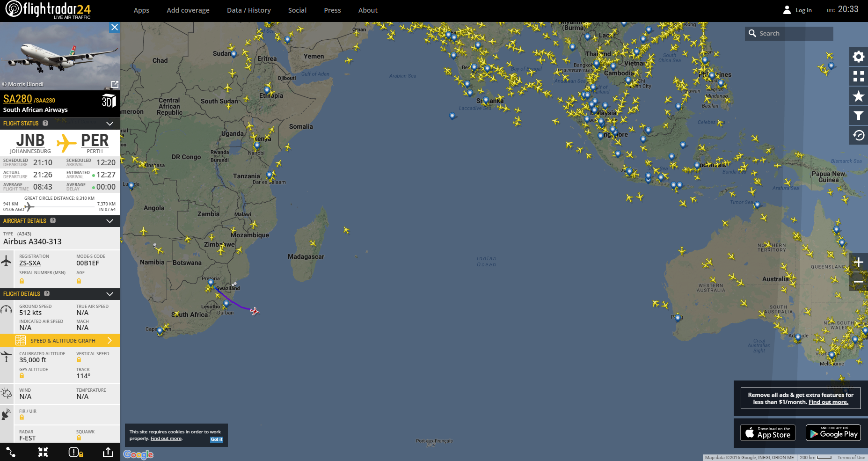This screenshot has width=868, height=461.
Task: Click Download on the App Store badge
Action: point(768,432)
